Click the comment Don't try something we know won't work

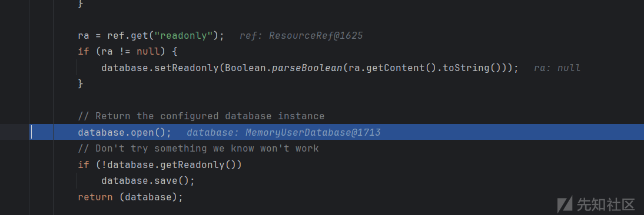click(198, 148)
